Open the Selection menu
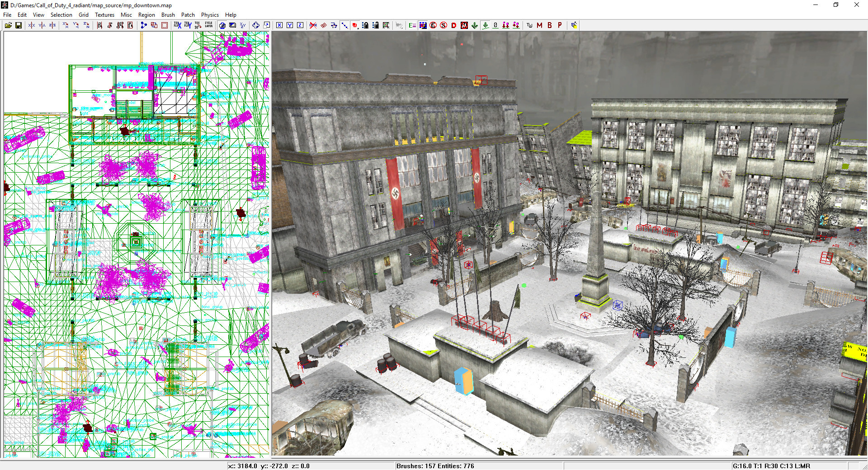The image size is (868, 470). (x=61, y=15)
